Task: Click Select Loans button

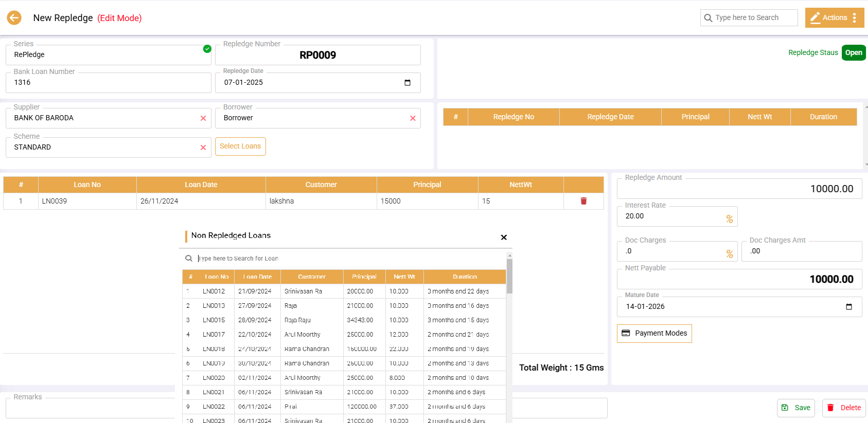Action: pos(240,146)
